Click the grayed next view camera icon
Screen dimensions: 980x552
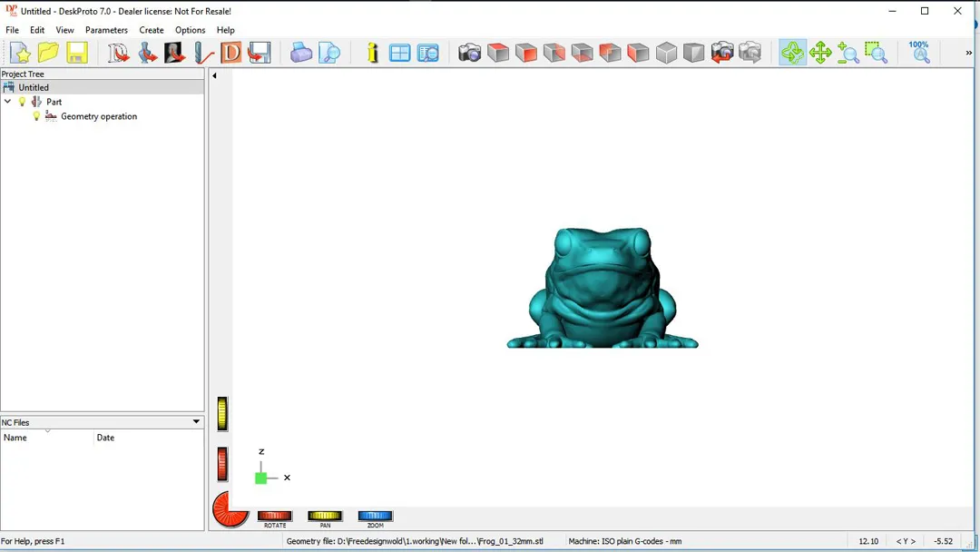pyautogui.click(x=750, y=53)
